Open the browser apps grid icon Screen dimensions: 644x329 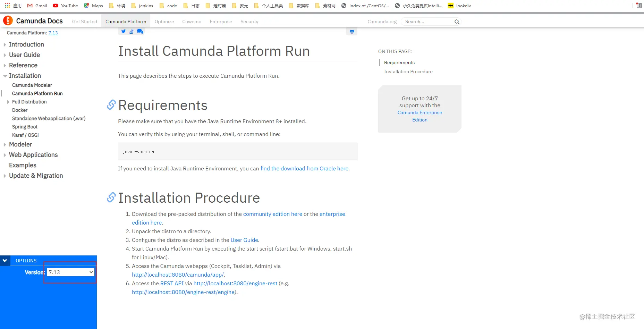tap(7, 6)
